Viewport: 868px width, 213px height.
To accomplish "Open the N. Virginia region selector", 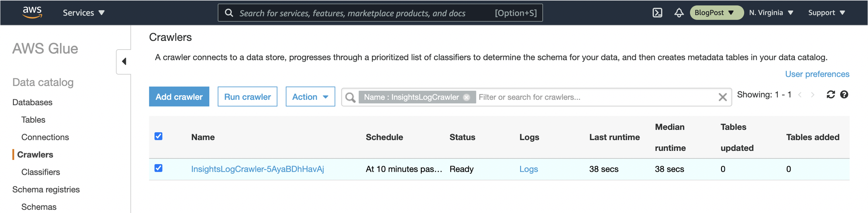I will [771, 13].
